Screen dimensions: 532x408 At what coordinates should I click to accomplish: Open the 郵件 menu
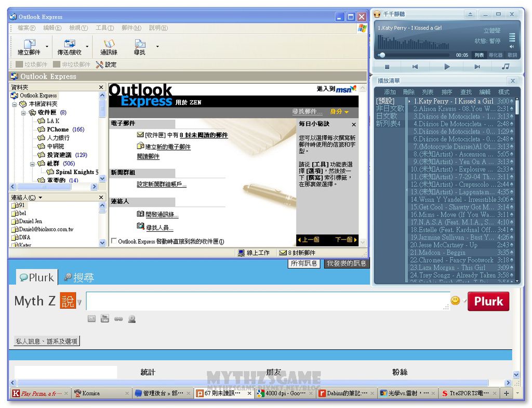(x=131, y=28)
